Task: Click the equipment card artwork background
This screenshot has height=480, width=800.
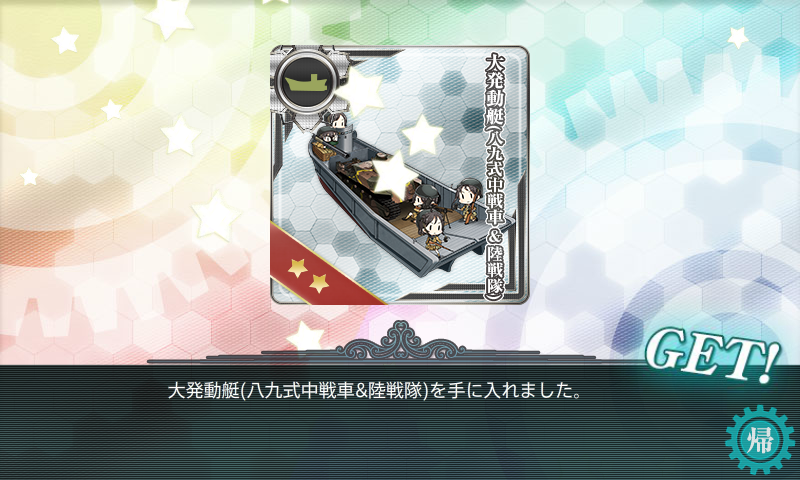Action: tap(399, 174)
